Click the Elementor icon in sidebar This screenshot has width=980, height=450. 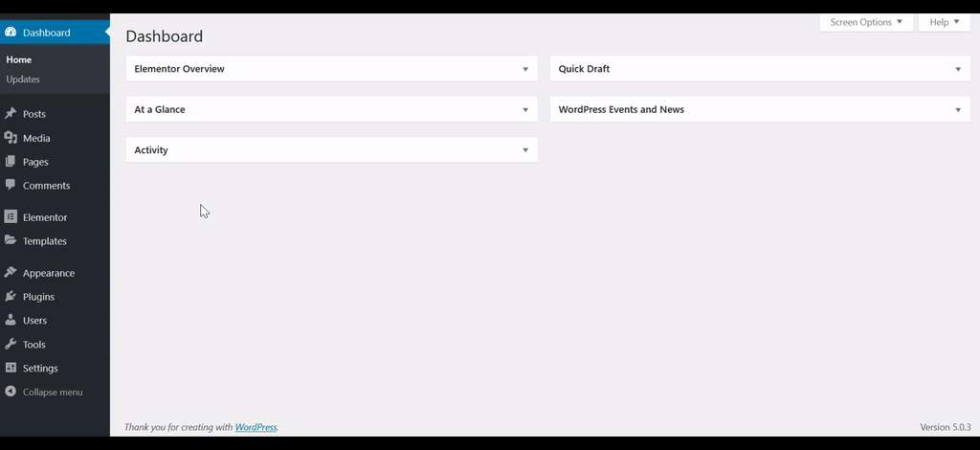click(x=11, y=217)
